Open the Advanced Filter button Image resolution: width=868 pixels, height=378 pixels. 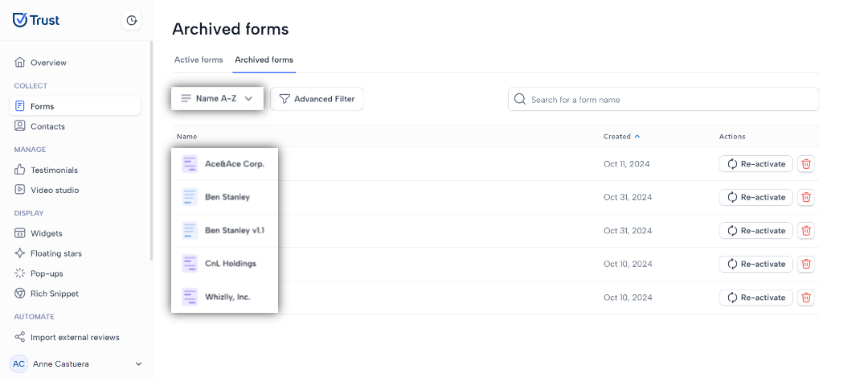[x=317, y=99]
